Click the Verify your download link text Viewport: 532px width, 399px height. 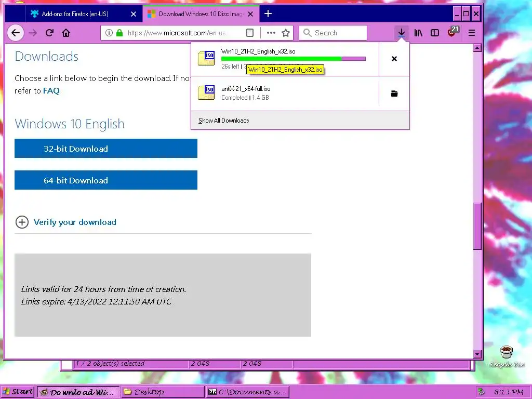pyautogui.click(x=75, y=222)
